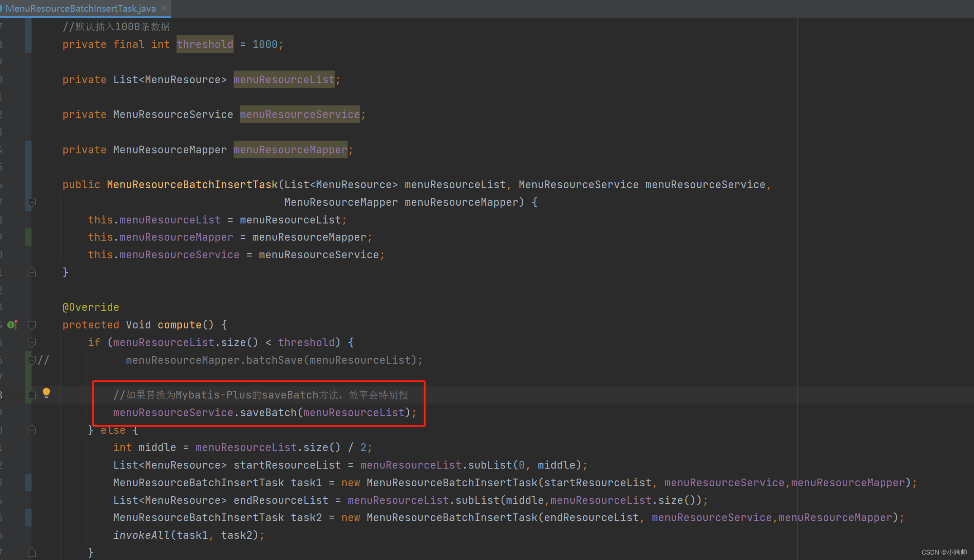The width and height of the screenshot is (974, 560).
Task: Collapse the constructor body fold marker
Action: tap(32, 202)
